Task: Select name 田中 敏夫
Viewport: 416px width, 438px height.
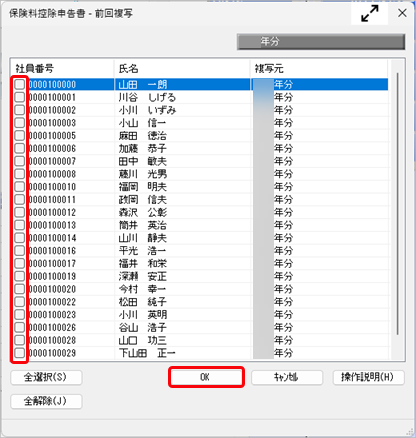Action: tap(143, 161)
